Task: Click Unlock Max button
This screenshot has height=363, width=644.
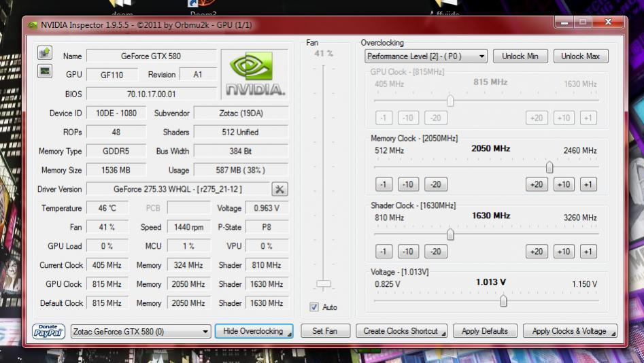Action: (580, 56)
